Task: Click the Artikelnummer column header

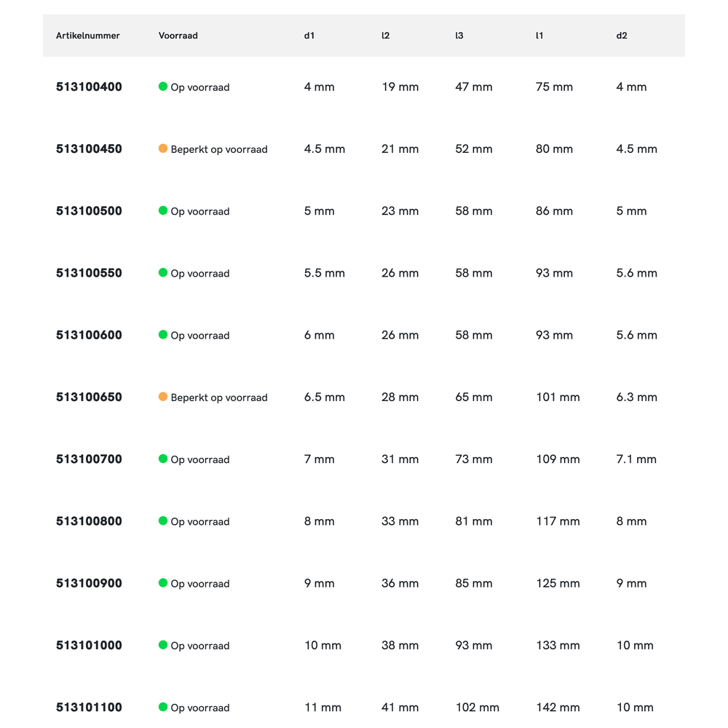Action: pyautogui.click(x=88, y=36)
